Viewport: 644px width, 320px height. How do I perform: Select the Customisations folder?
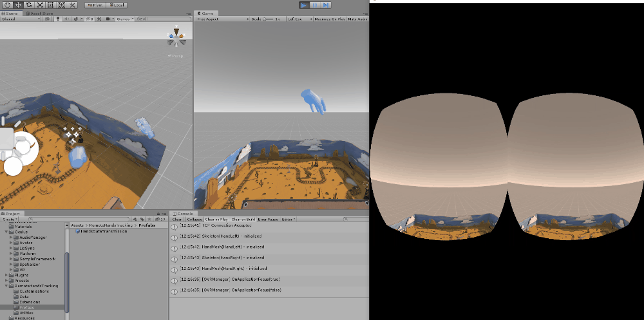34,291
